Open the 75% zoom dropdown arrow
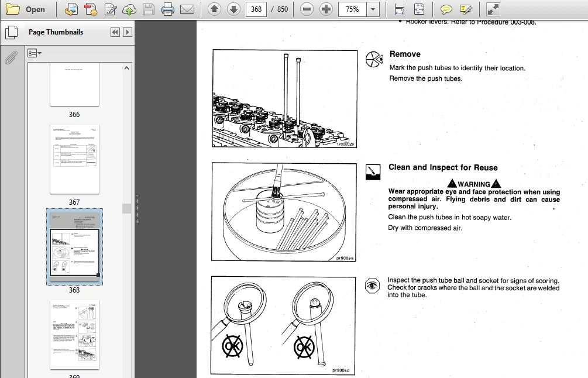588x378 pixels. pyautogui.click(x=373, y=9)
